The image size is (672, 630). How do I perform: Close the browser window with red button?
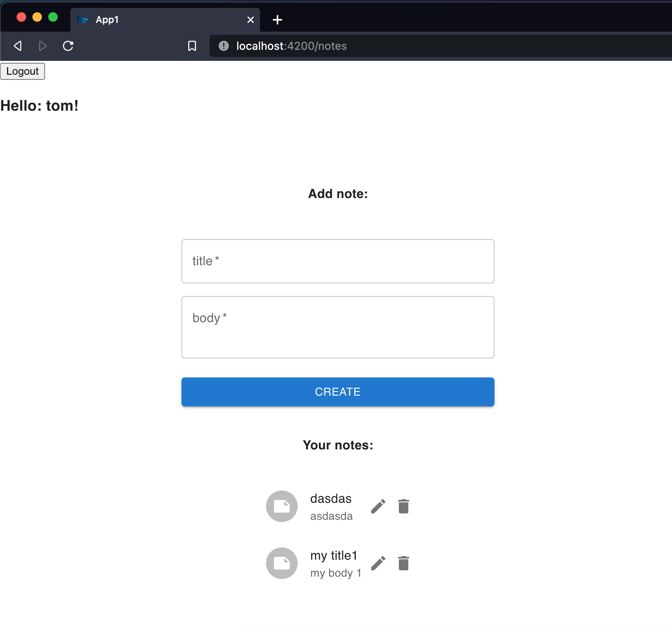[x=21, y=17]
